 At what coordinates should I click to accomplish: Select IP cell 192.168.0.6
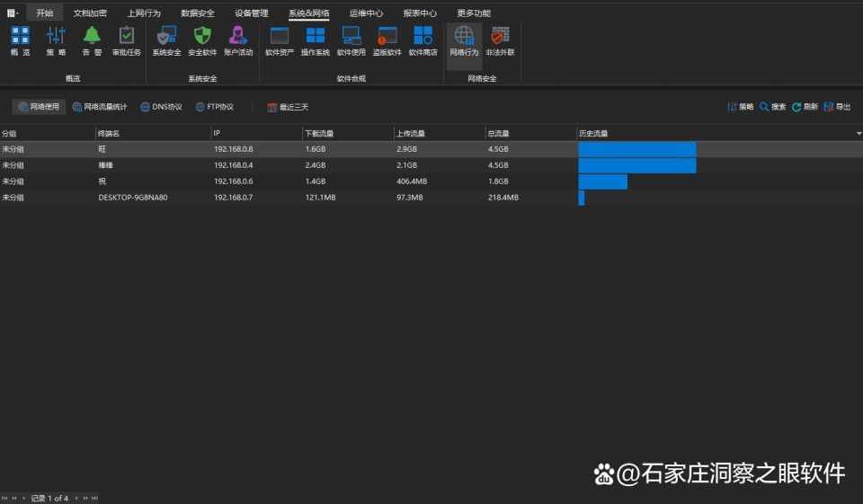click(234, 181)
